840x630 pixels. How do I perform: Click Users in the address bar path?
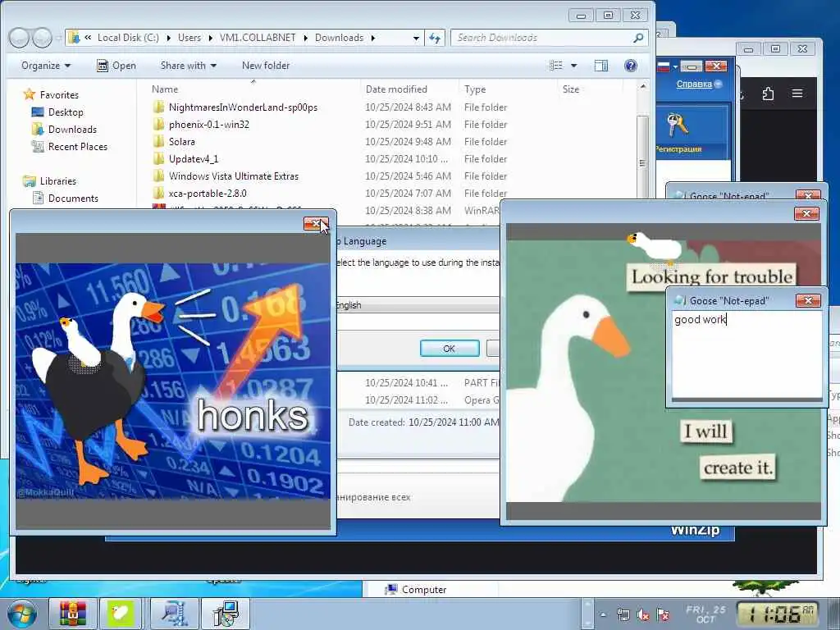coord(189,38)
